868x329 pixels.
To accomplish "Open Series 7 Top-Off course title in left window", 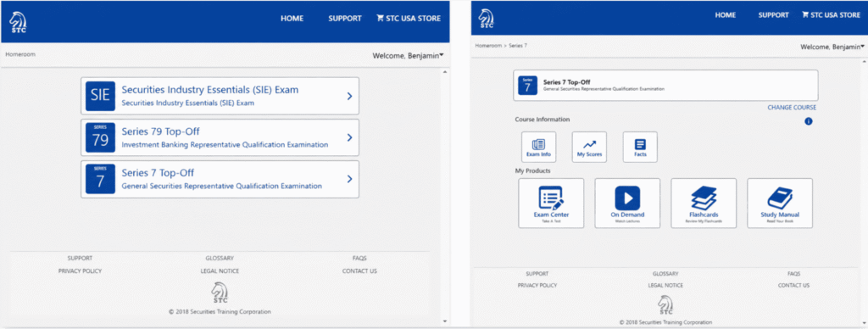I will click(x=158, y=173).
